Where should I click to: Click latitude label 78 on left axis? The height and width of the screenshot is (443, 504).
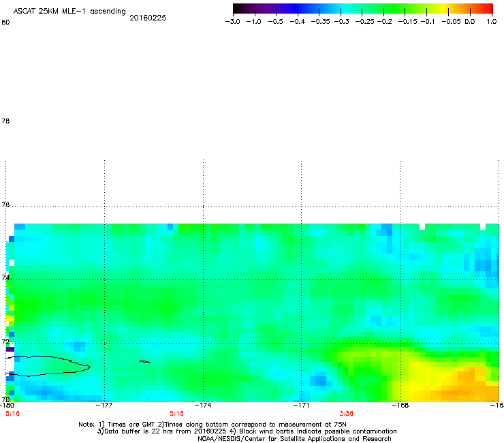[x=5, y=121]
